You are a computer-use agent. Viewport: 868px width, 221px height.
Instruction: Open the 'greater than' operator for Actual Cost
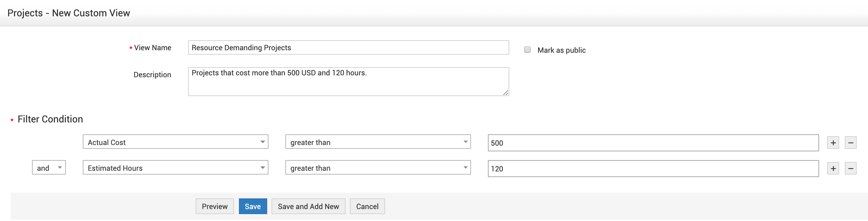[x=378, y=142]
